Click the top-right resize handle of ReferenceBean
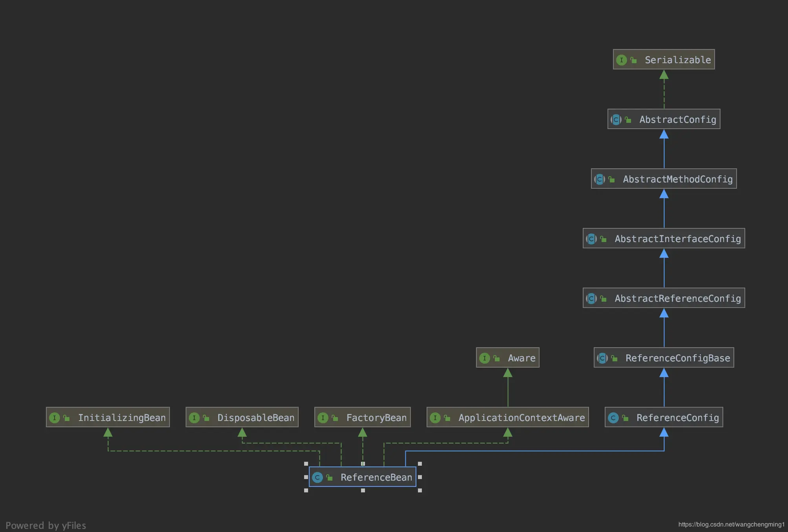The height and width of the screenshot is (532, 788). click(420, 464)
